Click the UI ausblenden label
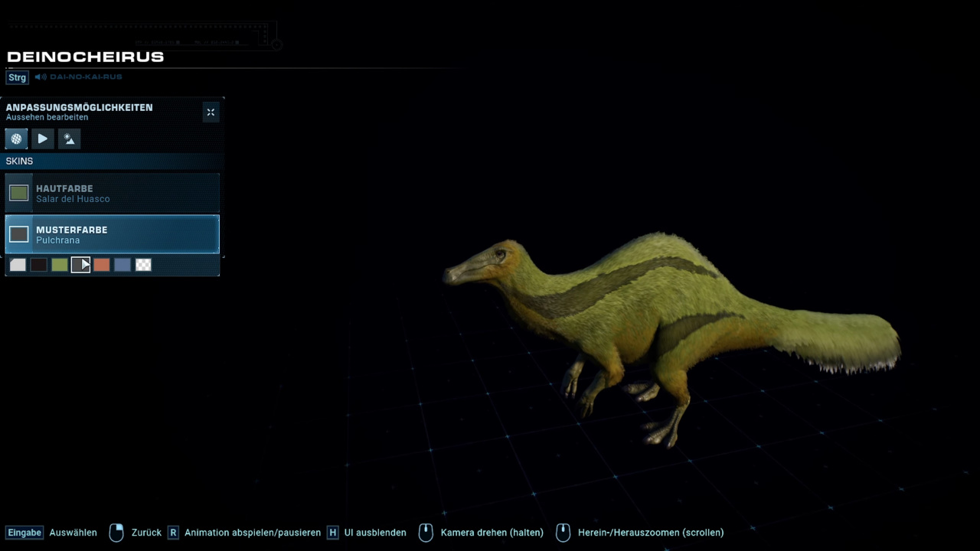The width and height of the screenshot is (980, 551). [x=375, y=533]
